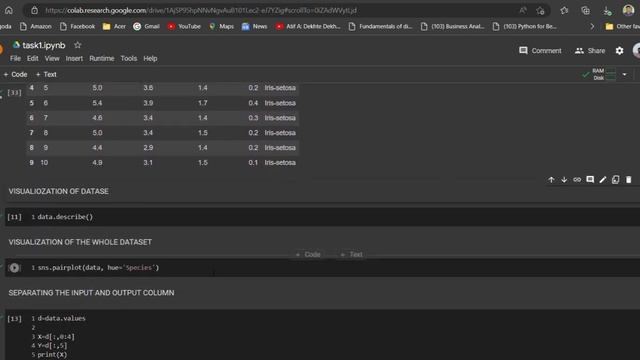Click the d=data.values code line
This screenshot has width=640, height=360.
click(x=62, y=318)
